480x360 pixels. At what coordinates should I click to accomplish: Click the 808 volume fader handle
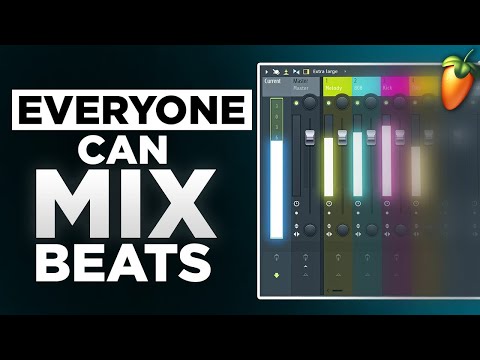point(371,137)
